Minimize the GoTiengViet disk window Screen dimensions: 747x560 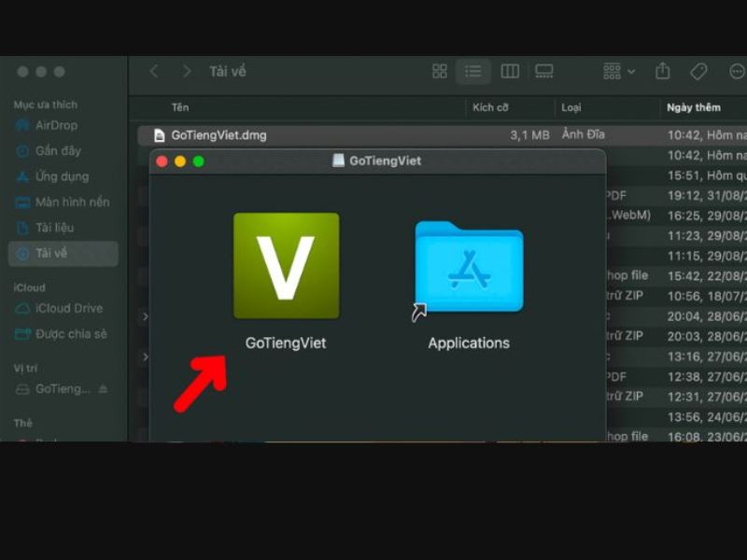point(180,161)
